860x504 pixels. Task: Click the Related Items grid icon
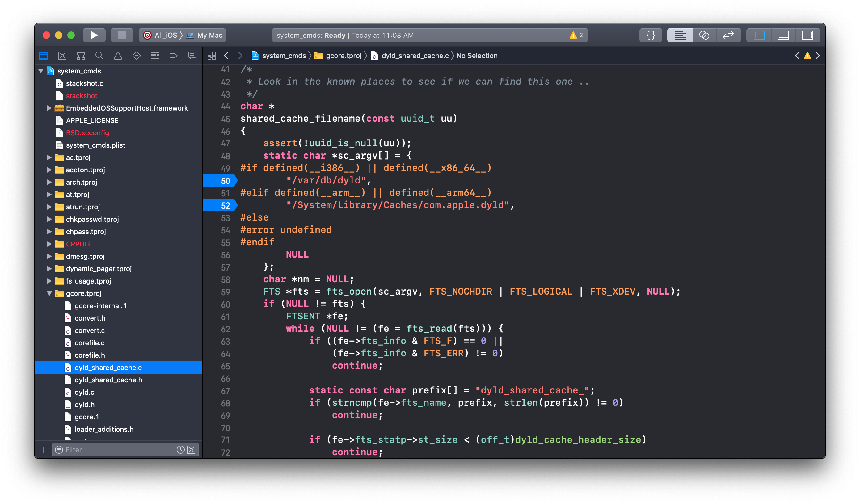click(212, 56)
